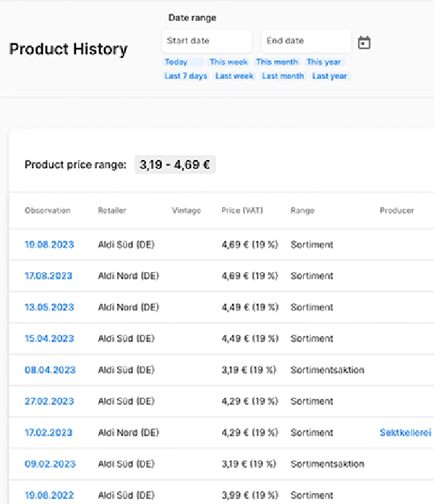Image resolution: width=434 pixels, height=504 pixels.
Task: Select the Today date shortcut
Action: 176,62
